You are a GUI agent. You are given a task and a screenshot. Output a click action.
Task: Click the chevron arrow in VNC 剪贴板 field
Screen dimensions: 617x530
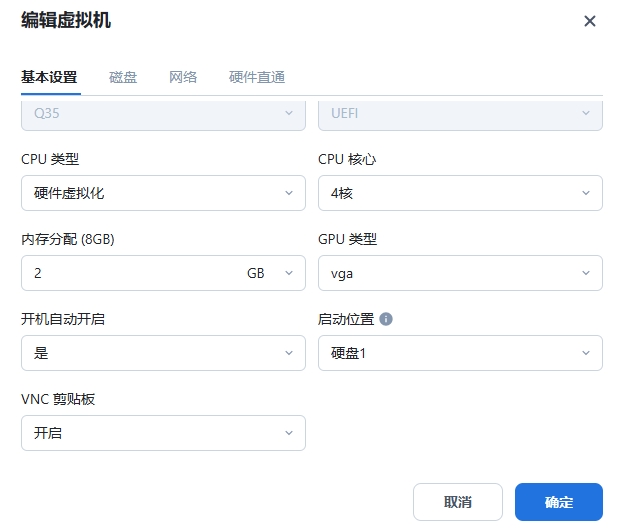click(x=289, y=433)
